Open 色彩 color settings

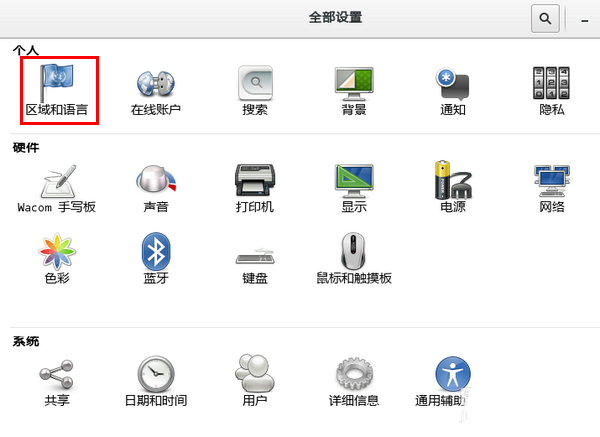(x=57, y=259)
